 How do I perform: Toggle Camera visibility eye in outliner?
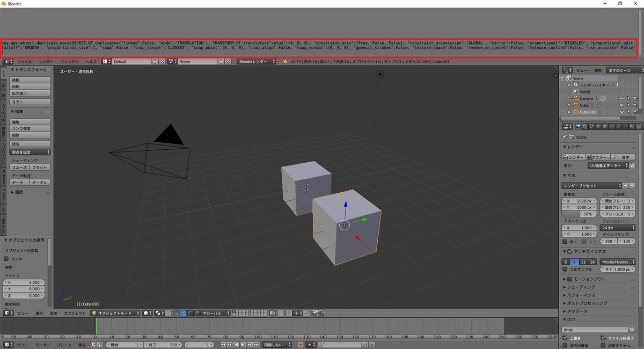point(622,98)
